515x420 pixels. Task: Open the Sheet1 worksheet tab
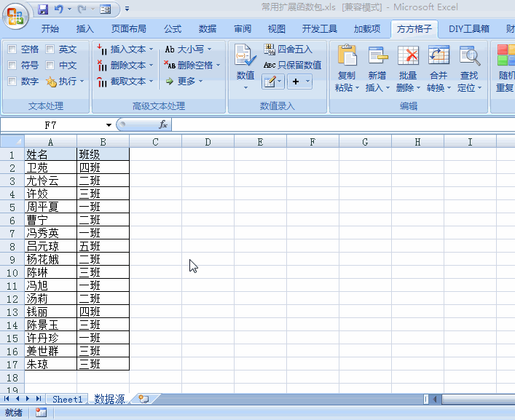[x=67, y=399]
